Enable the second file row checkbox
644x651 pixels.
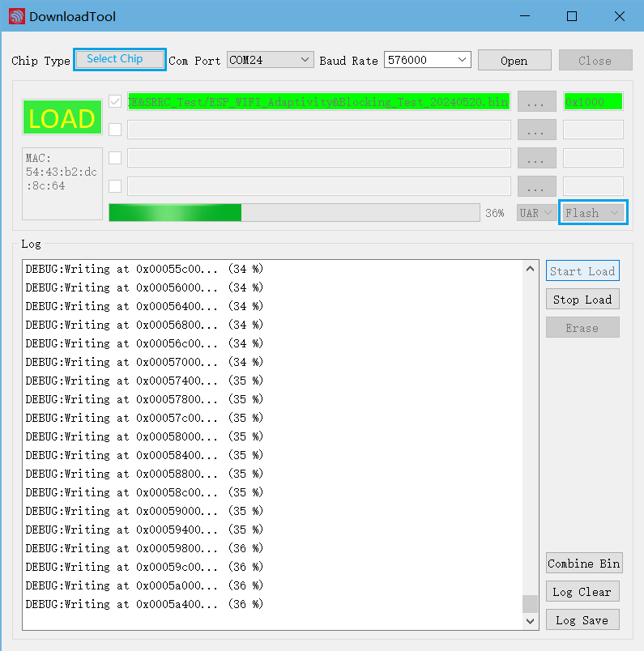pos(115,130)
